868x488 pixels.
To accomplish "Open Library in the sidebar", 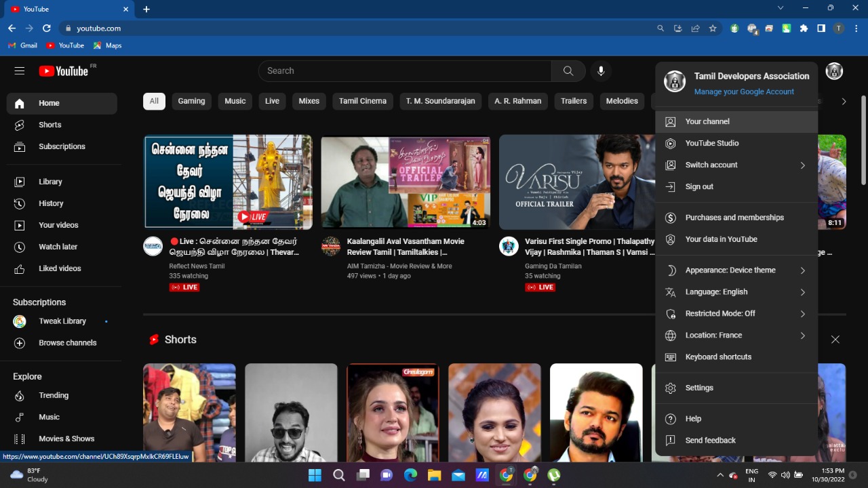I will coord(62,182).
